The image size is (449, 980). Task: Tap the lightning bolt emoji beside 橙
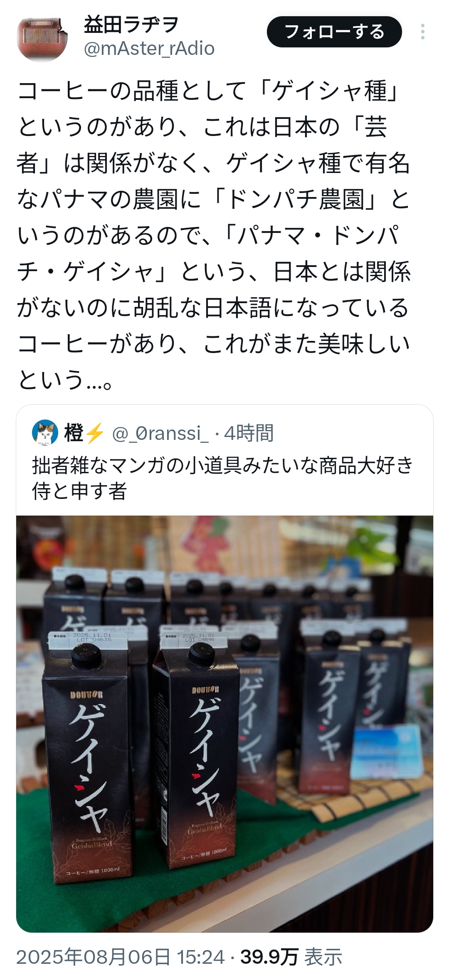click(x=95, y=433)
